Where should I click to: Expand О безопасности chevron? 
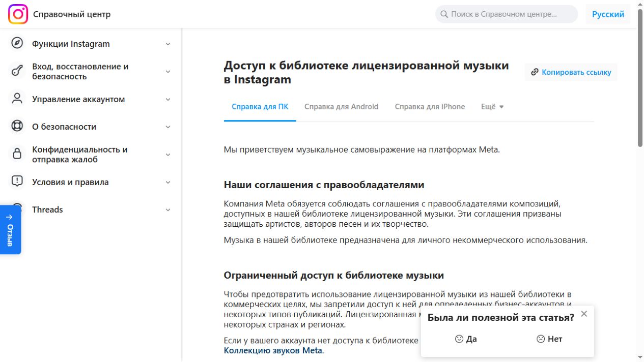coord(168,127)
